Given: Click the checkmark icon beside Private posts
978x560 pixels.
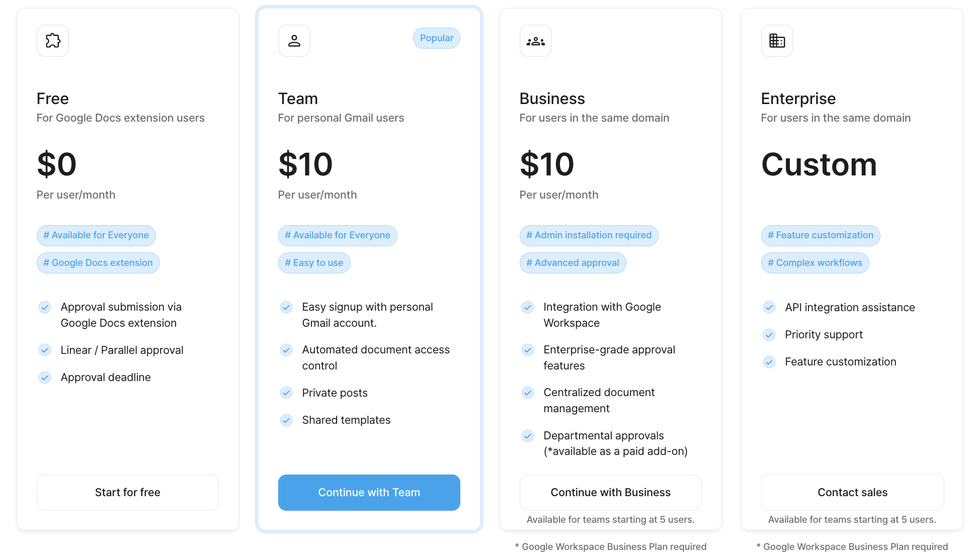Looking at the screenshot, I should pyautogui.click(x=286, y=393).
